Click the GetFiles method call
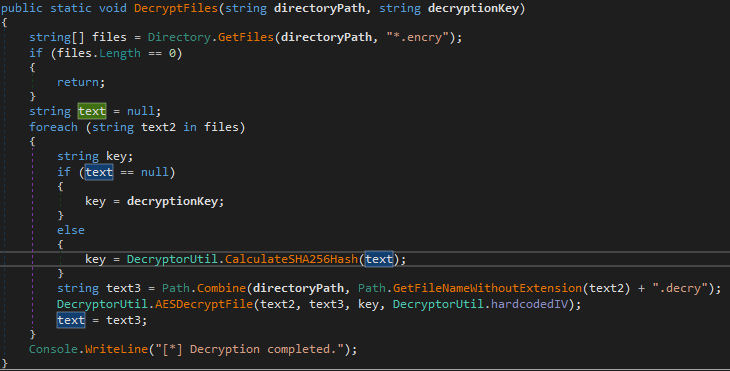 click(x=246, y=37)
